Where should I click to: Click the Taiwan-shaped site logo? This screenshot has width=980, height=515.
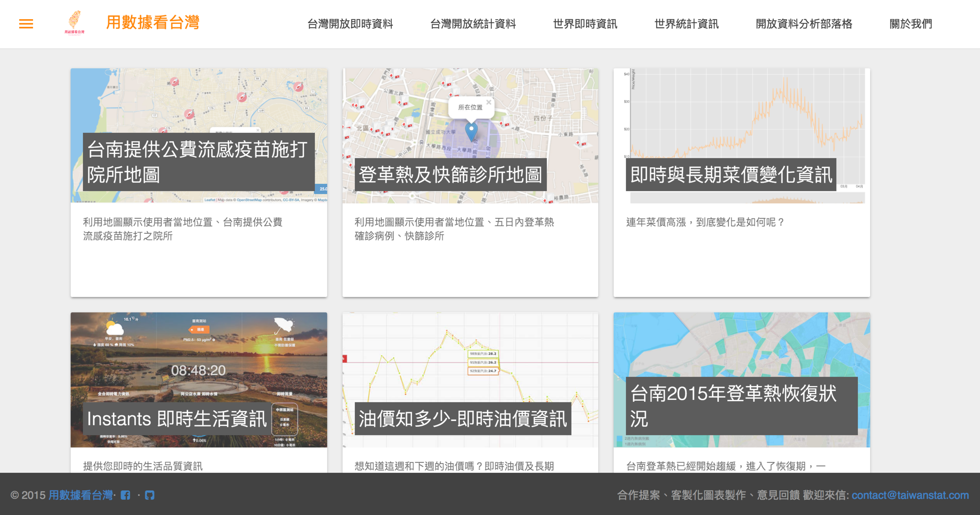point(74,23)
